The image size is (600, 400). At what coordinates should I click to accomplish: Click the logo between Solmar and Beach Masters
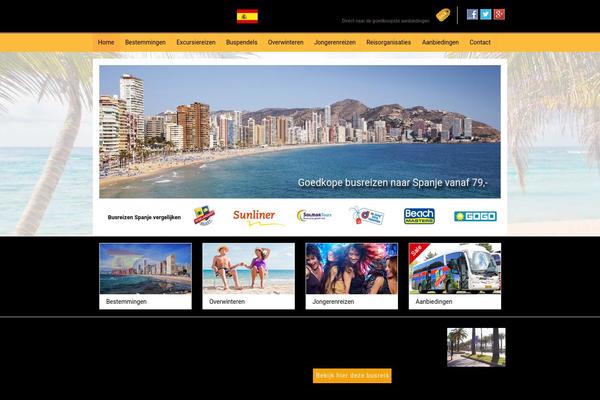pyautogui.click(x=367, y=216)
